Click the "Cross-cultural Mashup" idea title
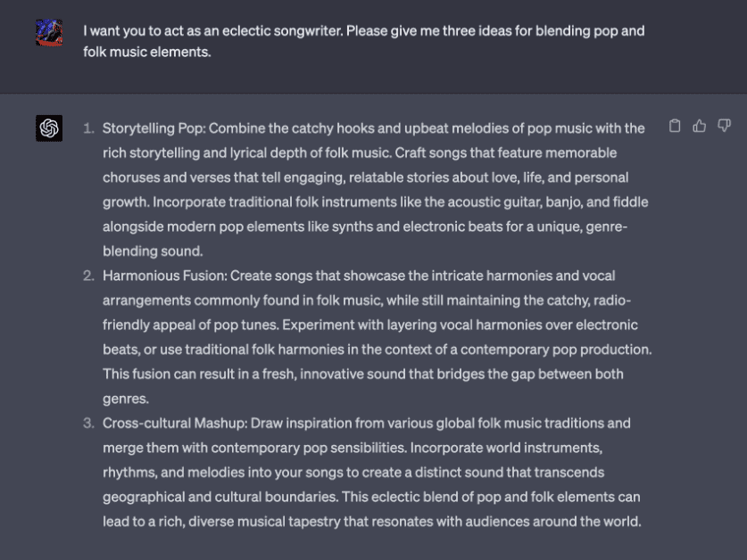 [x=175, y=423]
